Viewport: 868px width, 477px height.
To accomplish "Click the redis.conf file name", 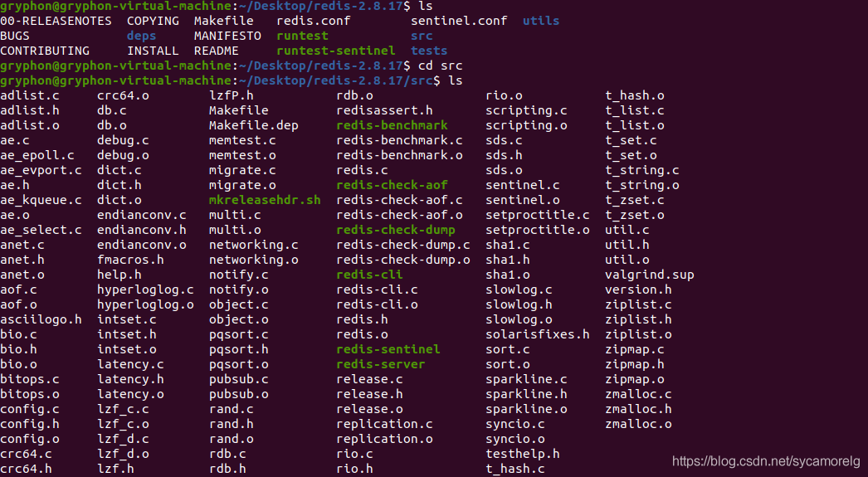I will coord(314,21).
